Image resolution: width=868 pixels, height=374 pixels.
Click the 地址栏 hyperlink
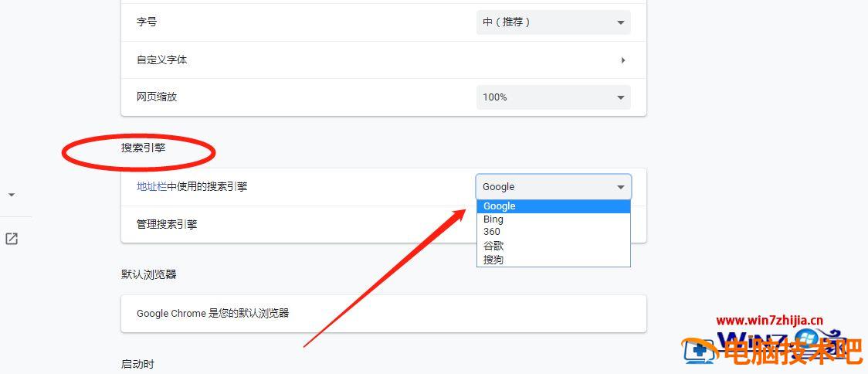[151, 187]
